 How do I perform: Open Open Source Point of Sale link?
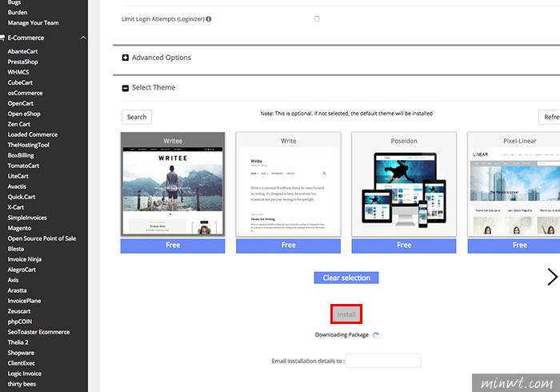point(42,238)
